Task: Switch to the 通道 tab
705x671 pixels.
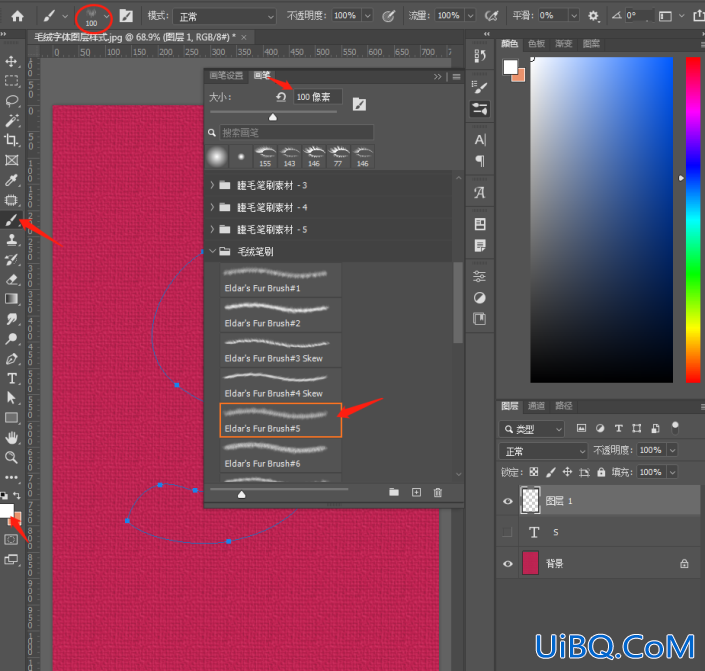Action: point(536,406)
